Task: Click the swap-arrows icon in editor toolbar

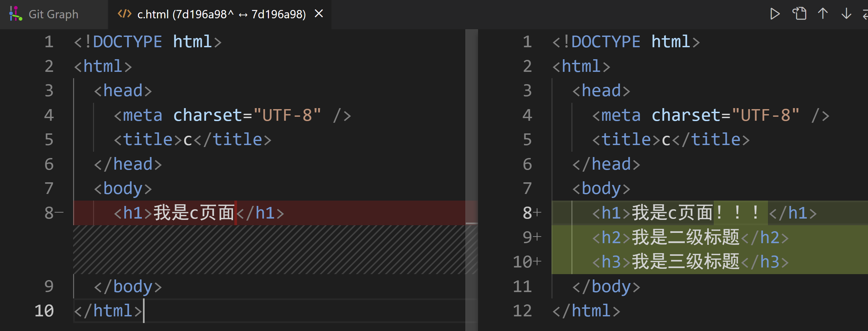Action: pos(865,14)
